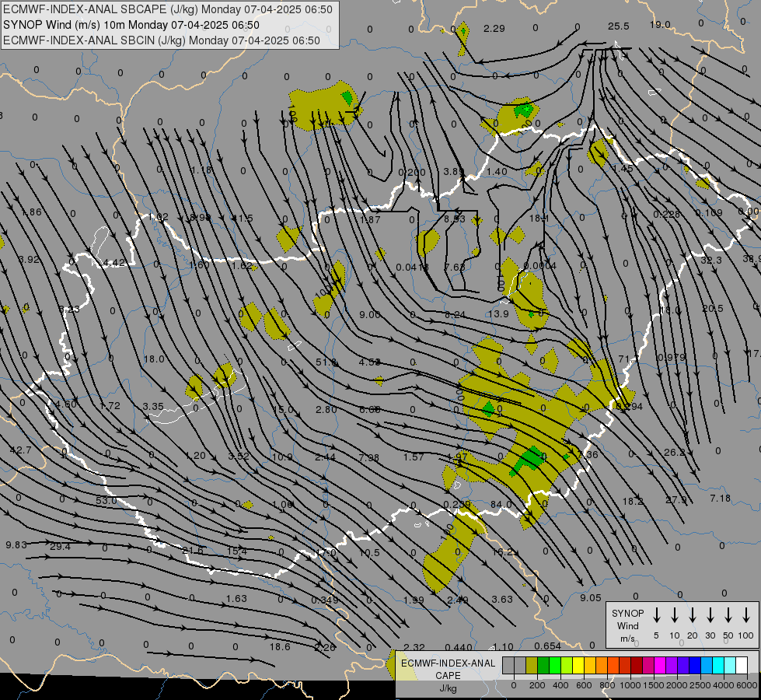Click the 27.9 value on the map
The image size is (761, 700).
click(676, 499)
